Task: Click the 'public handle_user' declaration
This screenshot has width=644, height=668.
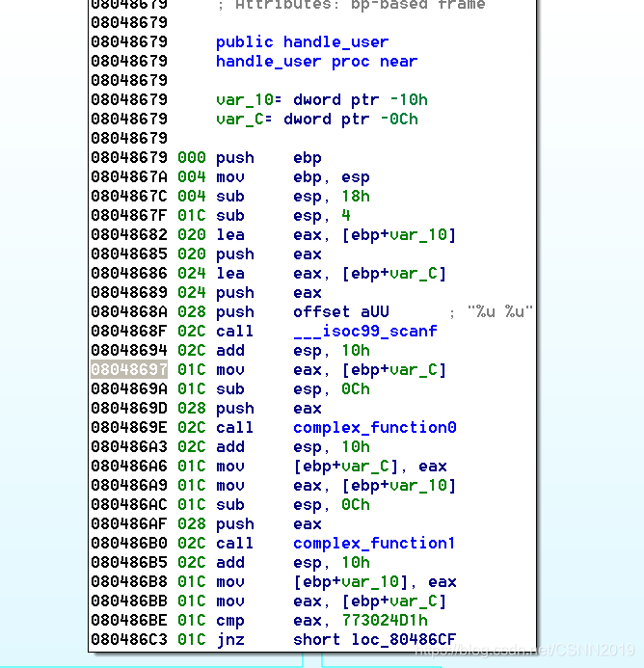Action: click(302, 41)
